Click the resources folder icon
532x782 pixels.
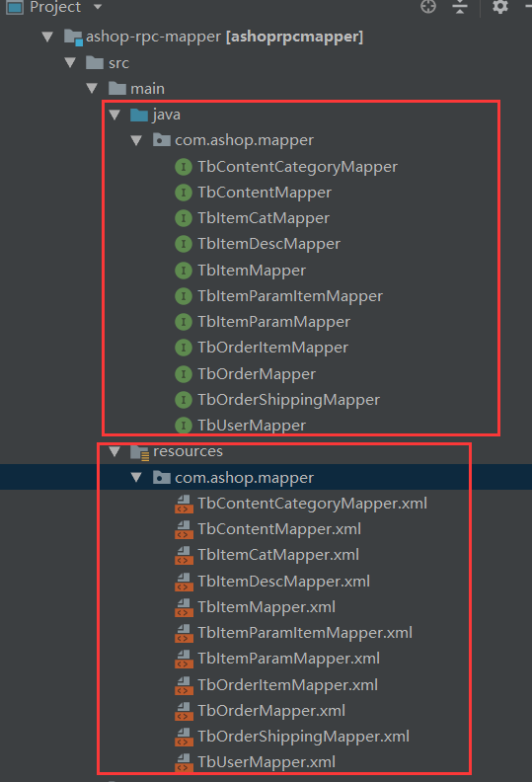click(139, 452)
